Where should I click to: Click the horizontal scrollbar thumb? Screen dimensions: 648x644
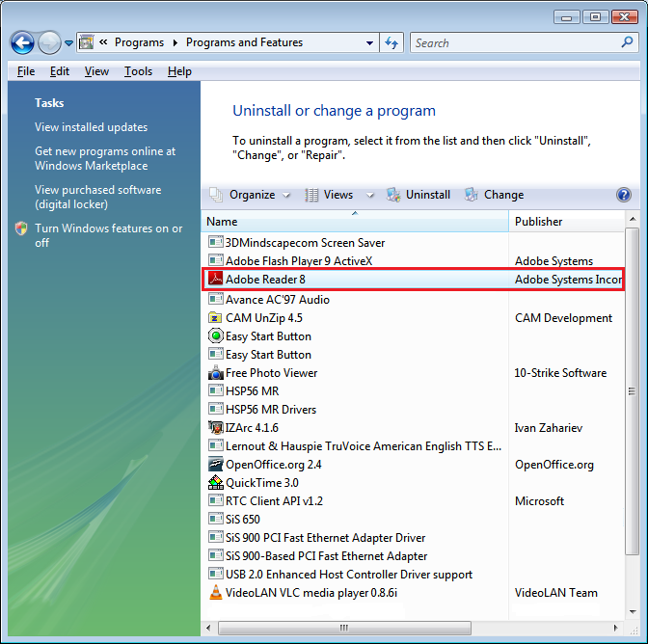tap(344, 628)
